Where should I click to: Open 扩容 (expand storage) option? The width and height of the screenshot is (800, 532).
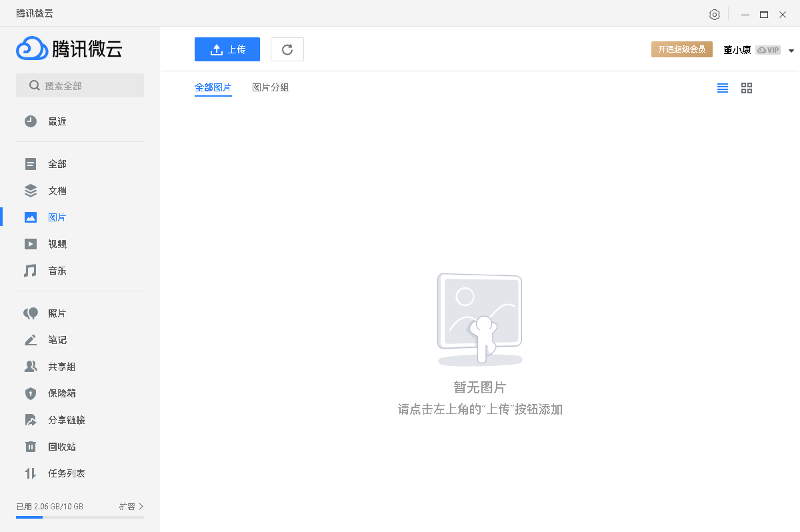[129, 506]
